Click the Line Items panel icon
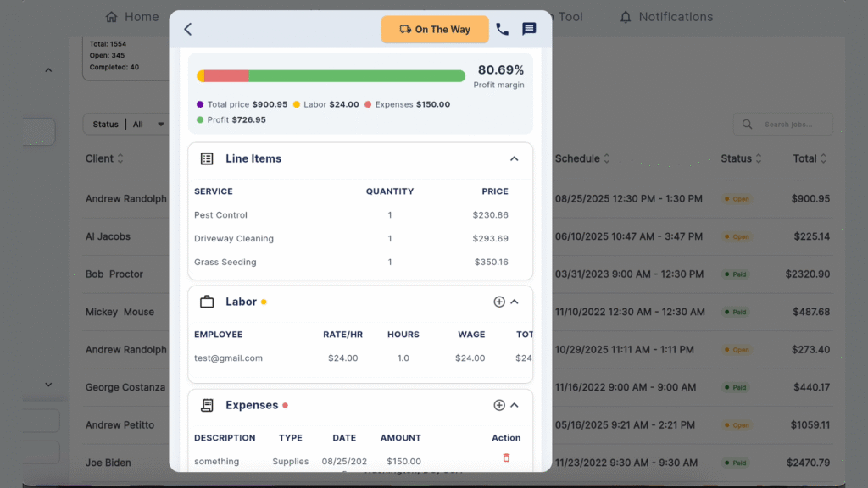This screenshot has width=868, height=488. [206, 158]
